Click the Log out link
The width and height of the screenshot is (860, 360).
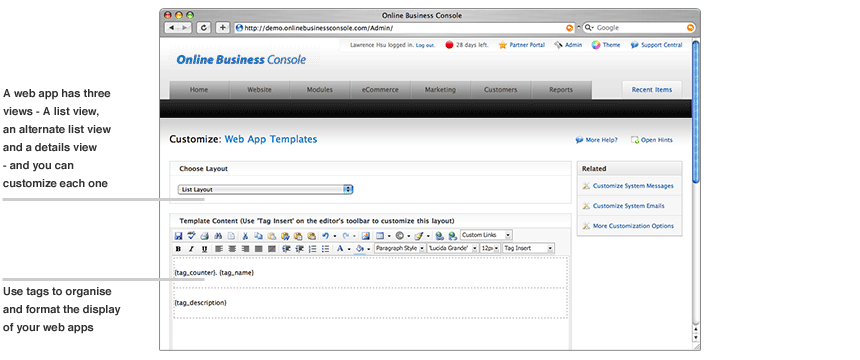[425, 45]
